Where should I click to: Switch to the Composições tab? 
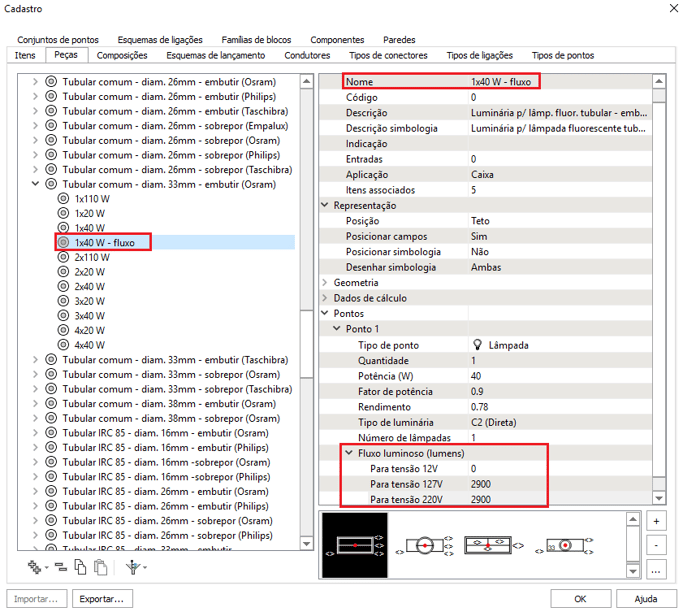click(x=122, y=55)
